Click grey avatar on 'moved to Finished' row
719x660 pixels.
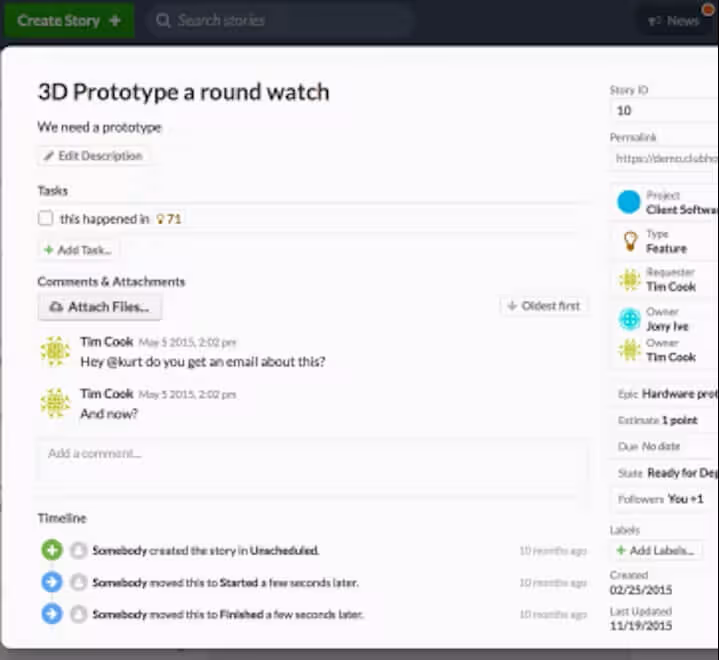[78, 615]
